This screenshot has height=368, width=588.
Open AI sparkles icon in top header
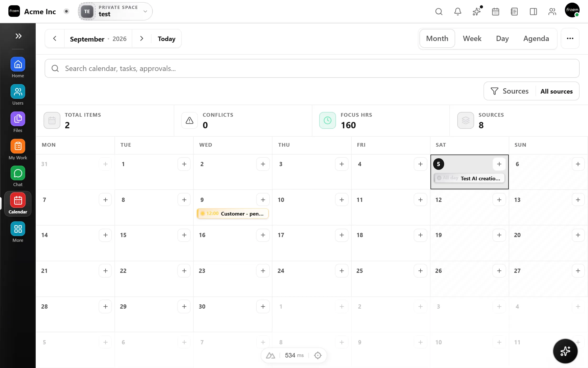coord(477,12)
